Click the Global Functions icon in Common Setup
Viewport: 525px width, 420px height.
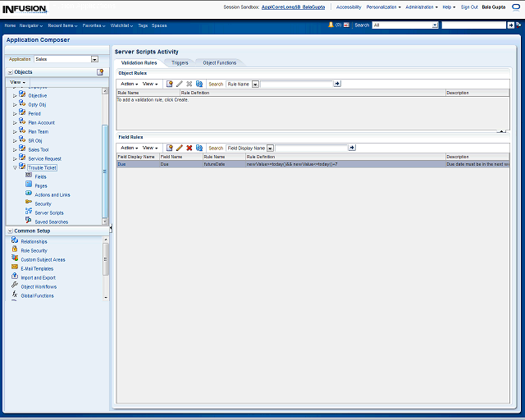pyautogui.click(x=15, y=295)
